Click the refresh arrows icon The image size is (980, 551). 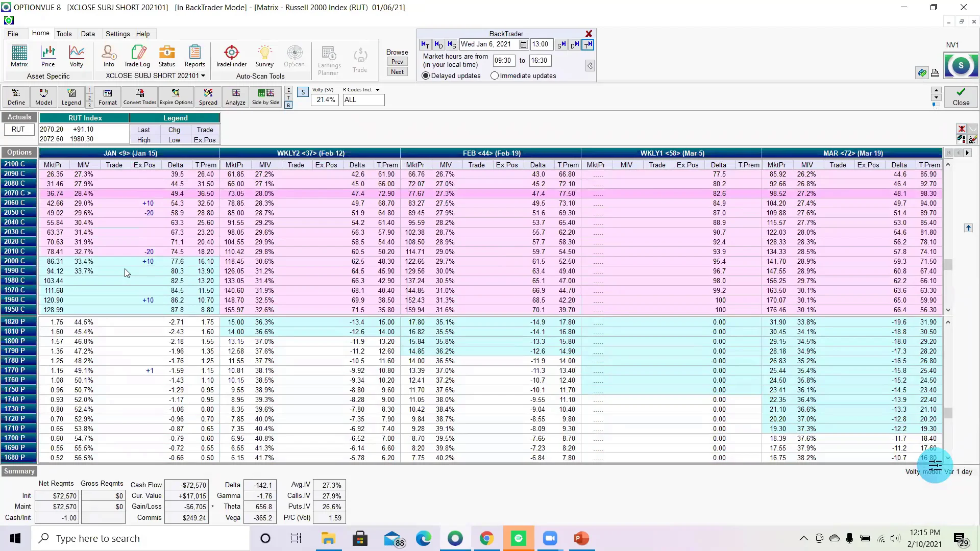click(922, 73)
